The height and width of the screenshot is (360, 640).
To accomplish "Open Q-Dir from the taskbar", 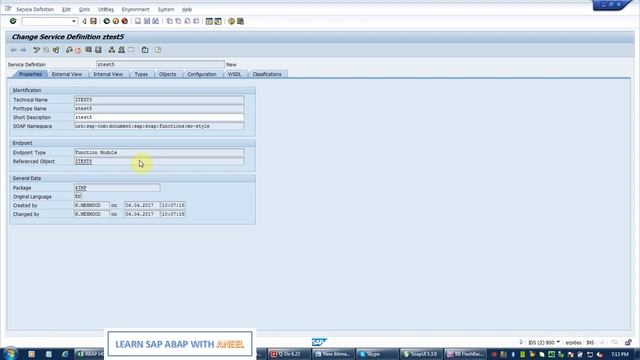I will coord(289,354).
